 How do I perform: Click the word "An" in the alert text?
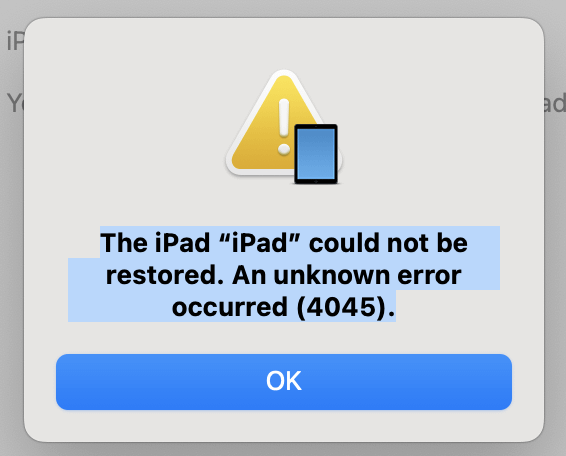click(249, 275)
